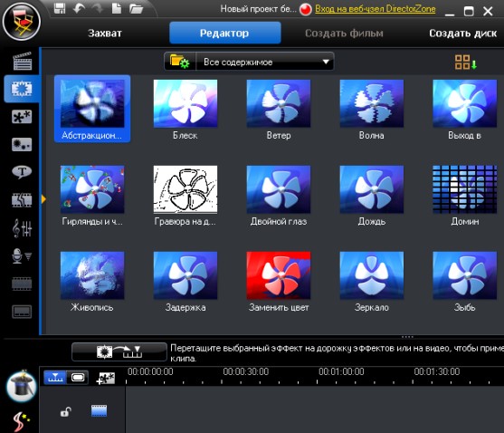
Task: Switch to the Захват tab
Action: [x=105, y=34]
